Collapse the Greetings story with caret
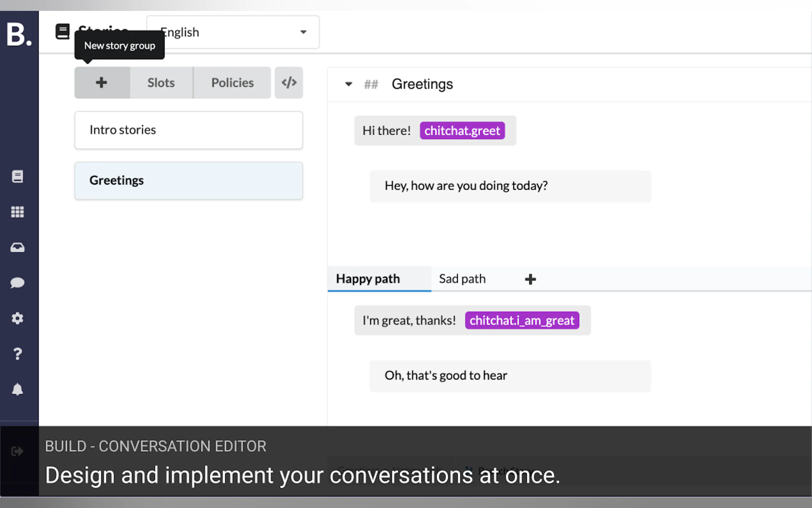 click(348, 84)
